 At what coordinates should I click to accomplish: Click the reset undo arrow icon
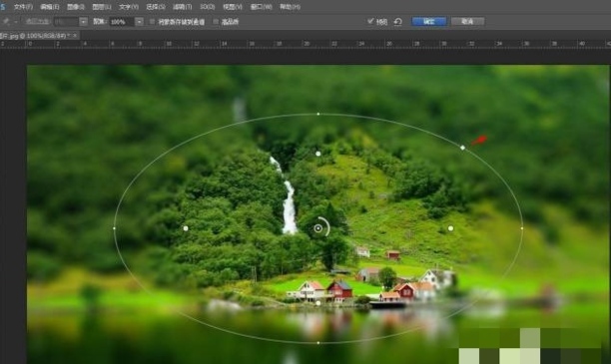(x=398, y=22)
